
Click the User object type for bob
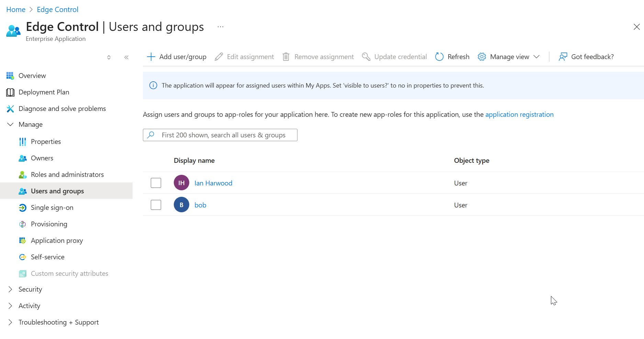pyautogui.click(x=461, y=205)
